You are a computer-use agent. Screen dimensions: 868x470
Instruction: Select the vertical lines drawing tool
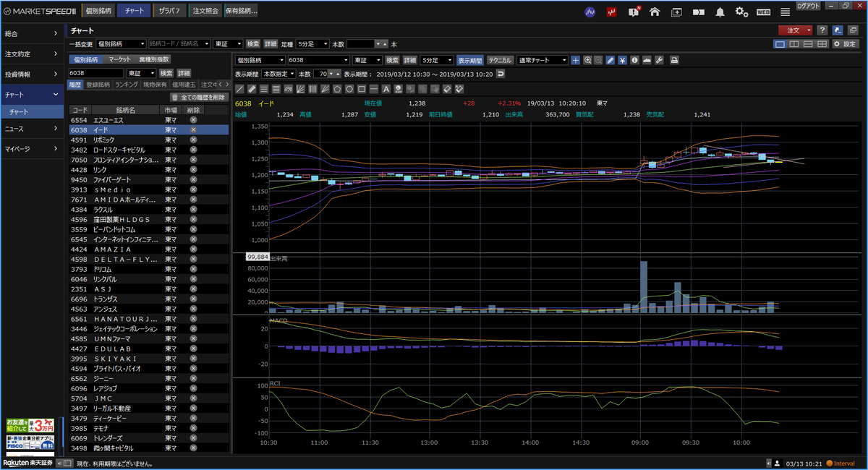tap(312, 90)
